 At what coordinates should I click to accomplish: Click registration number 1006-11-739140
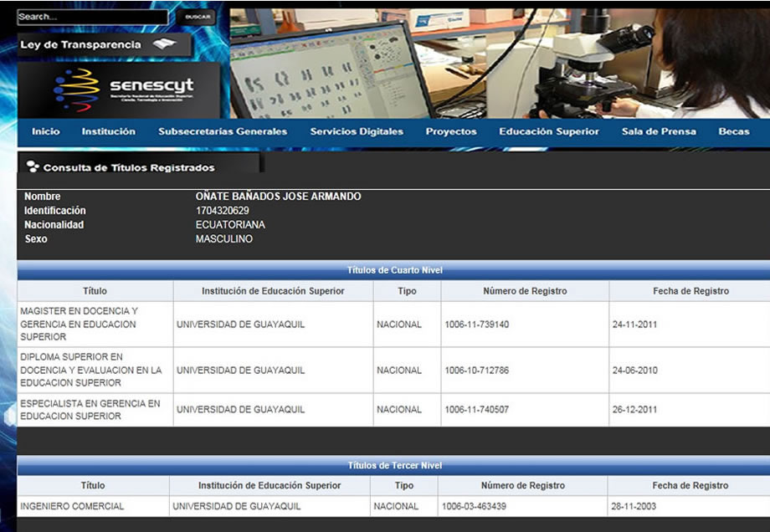click(x=477, y=325)
